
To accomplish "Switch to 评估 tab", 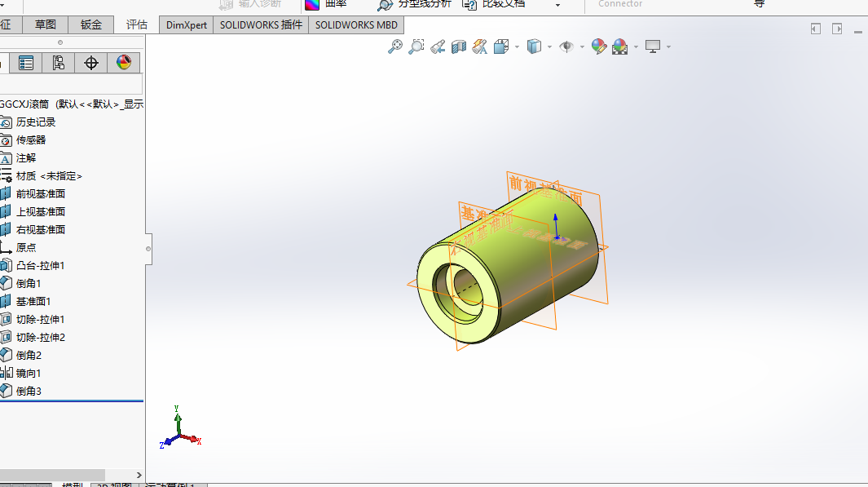I will 136,25.
